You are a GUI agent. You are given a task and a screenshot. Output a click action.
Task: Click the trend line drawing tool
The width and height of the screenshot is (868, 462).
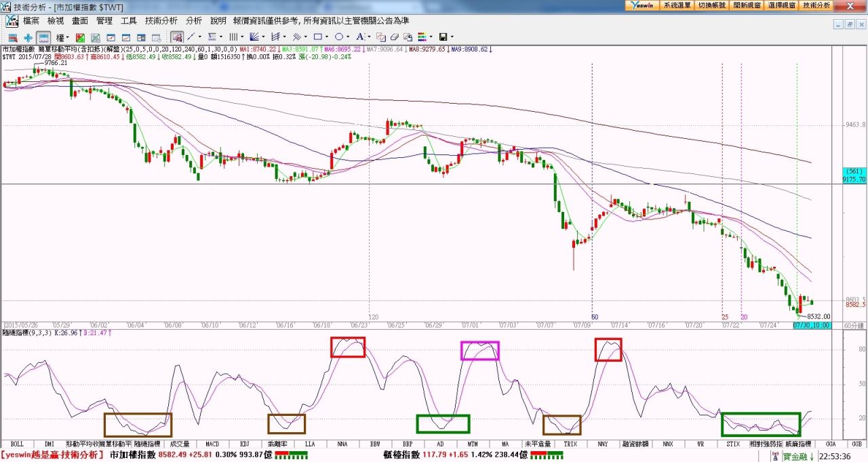191,37
